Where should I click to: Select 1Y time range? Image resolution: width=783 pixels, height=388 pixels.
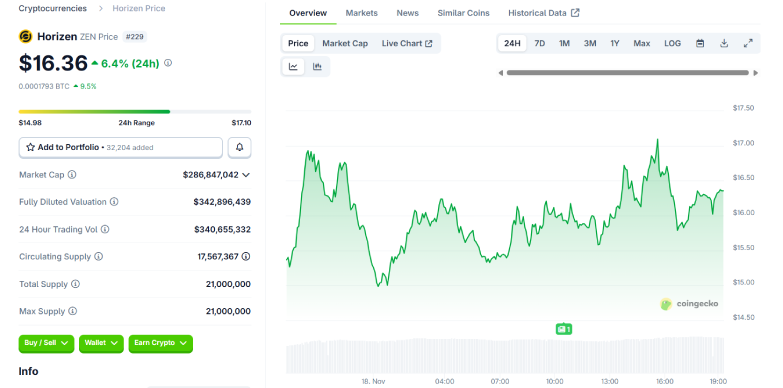tap(615, 43)
